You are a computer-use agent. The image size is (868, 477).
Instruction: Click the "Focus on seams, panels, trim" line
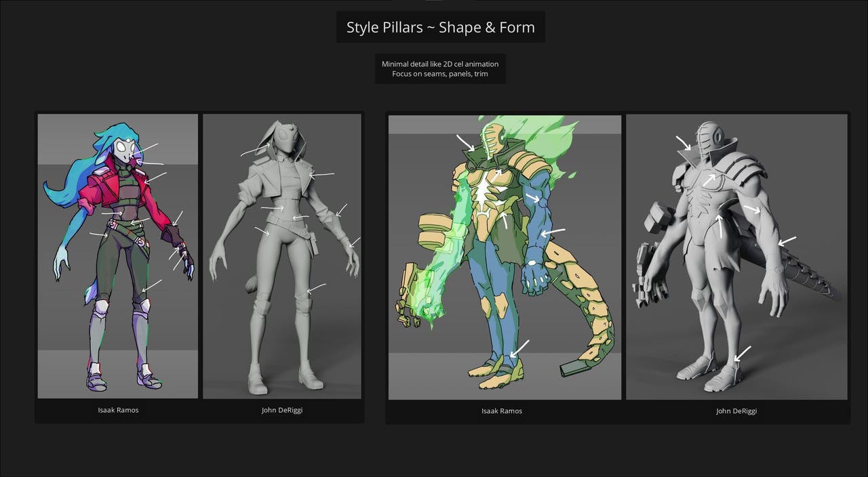[440, 74]
